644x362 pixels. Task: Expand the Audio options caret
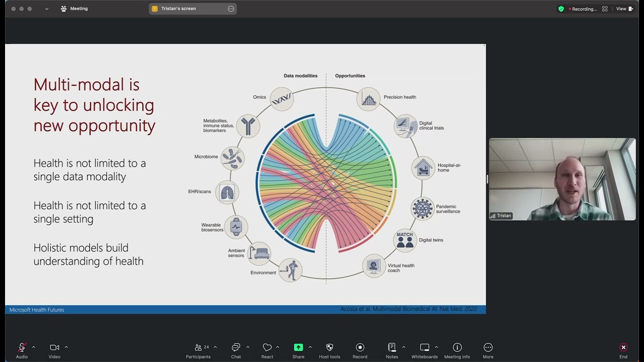(34, 347)
